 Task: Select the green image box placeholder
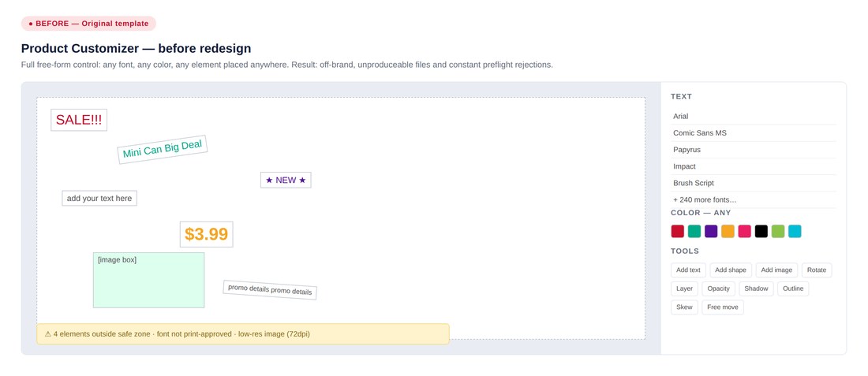149,281
